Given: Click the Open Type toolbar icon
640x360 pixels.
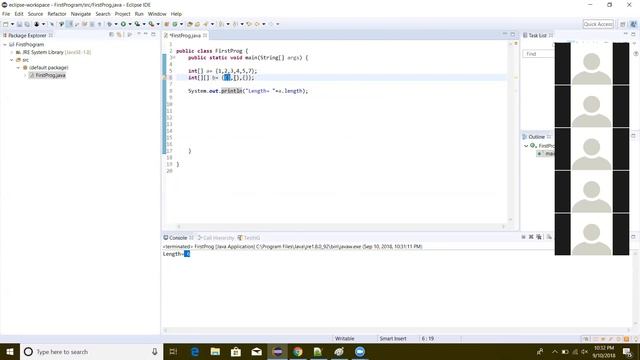Looking at the screenshot, I should (x=190, y=24).
